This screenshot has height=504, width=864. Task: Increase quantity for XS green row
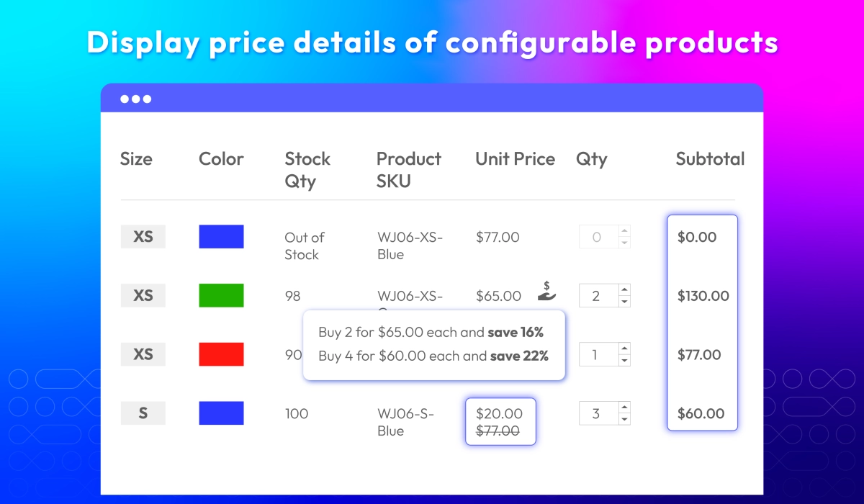(624, 290)
